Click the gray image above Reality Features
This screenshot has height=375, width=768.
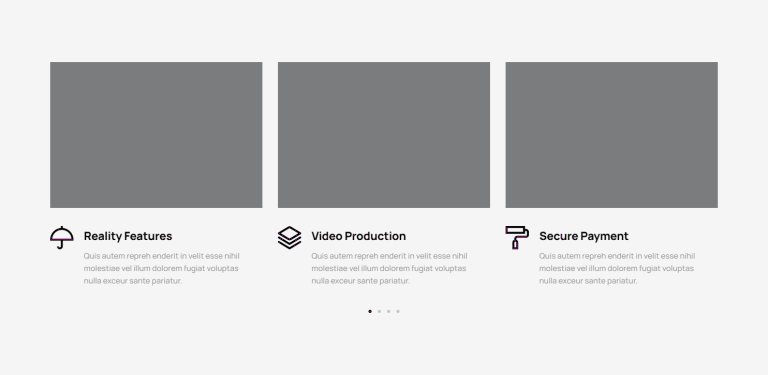[x=156, y=135]
